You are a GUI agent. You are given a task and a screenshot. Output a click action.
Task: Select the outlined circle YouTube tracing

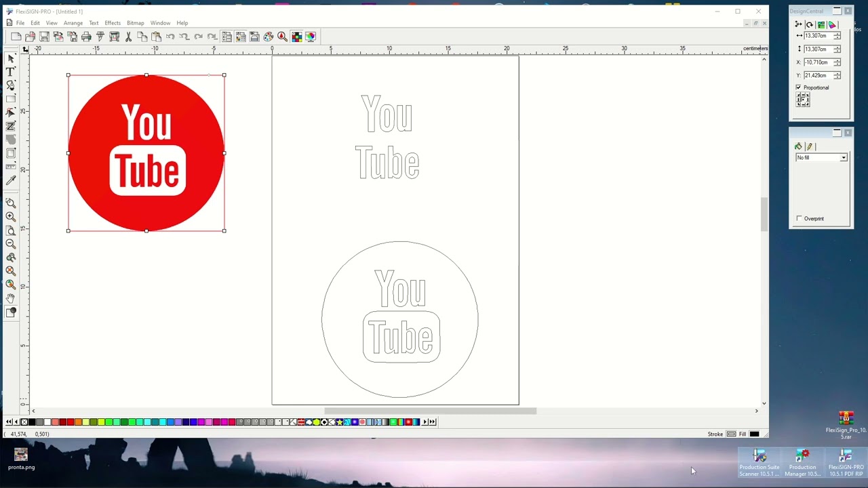400,319
